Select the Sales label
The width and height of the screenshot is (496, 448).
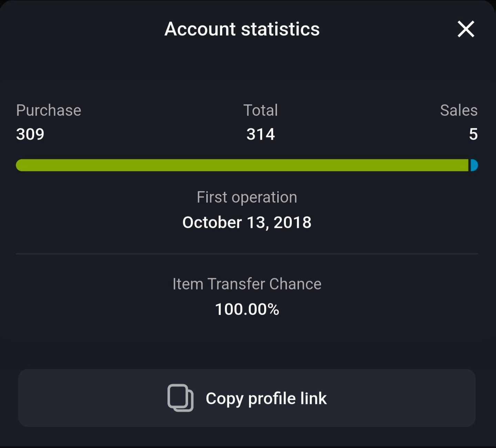[x=459, y=111]
